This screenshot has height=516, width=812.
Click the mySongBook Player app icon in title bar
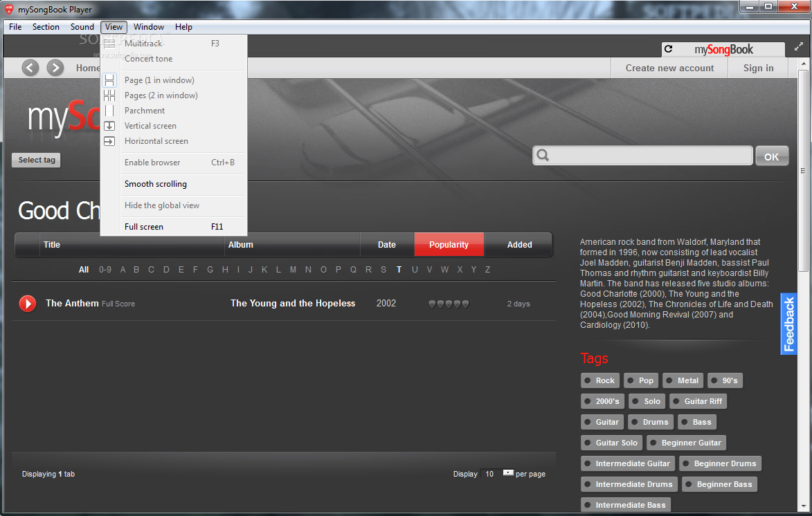[x=9, y=9]
